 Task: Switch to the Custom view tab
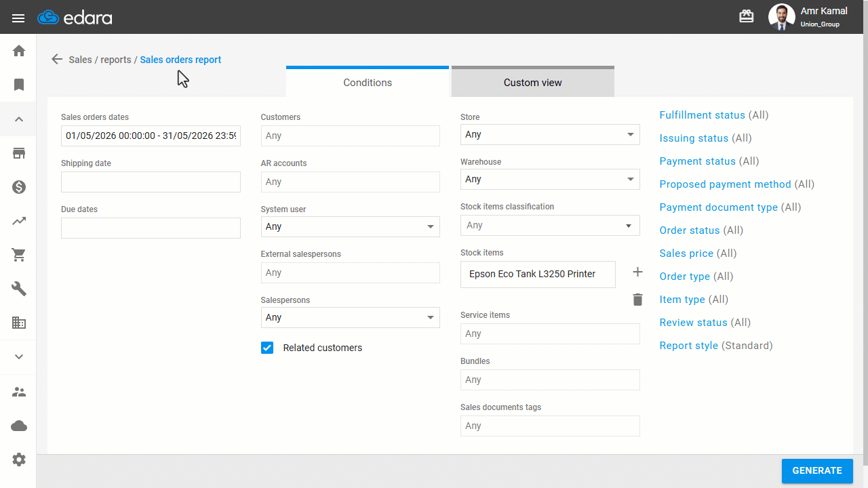point(533,82)
